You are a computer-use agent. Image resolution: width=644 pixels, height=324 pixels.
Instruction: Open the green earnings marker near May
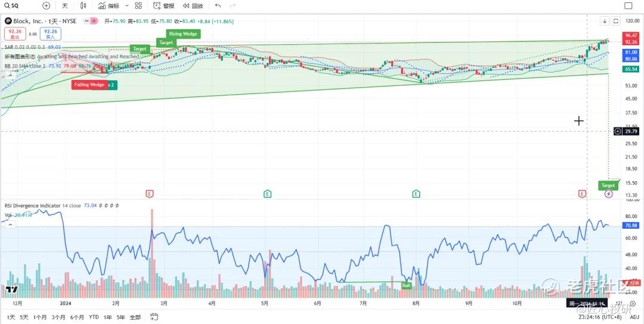coord(267,194)
